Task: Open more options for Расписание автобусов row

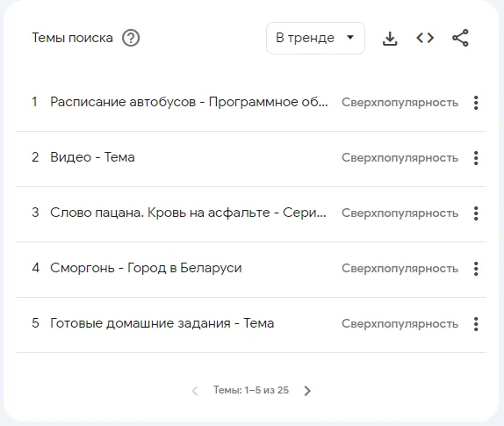Action: [476, 103]
